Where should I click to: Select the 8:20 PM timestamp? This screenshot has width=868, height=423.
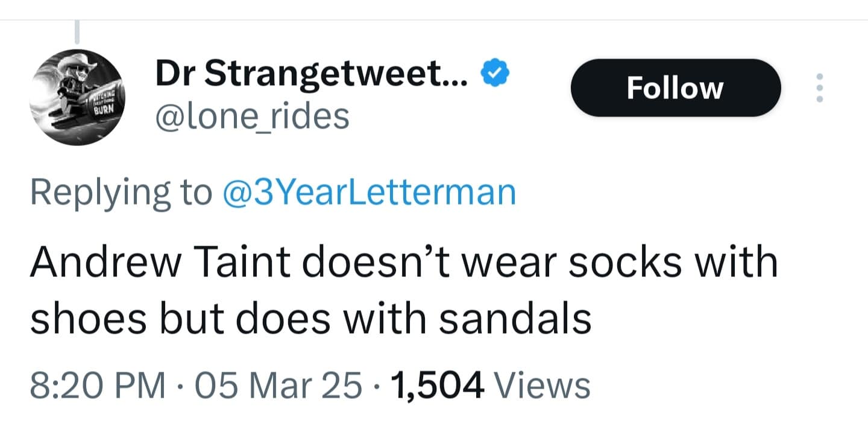pyautogui.click(x=96, y=384)
